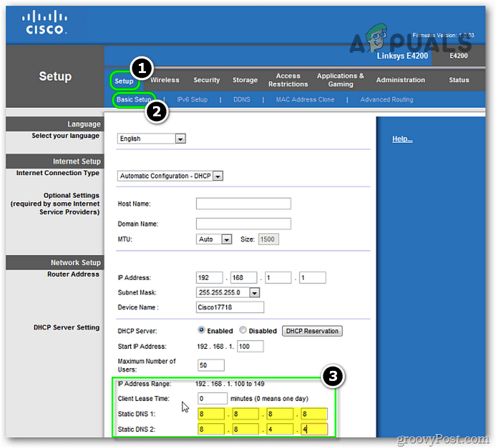This screenshot has width=496, height=448.
Task: Open the Setup tab
Action: pos(124,81)
